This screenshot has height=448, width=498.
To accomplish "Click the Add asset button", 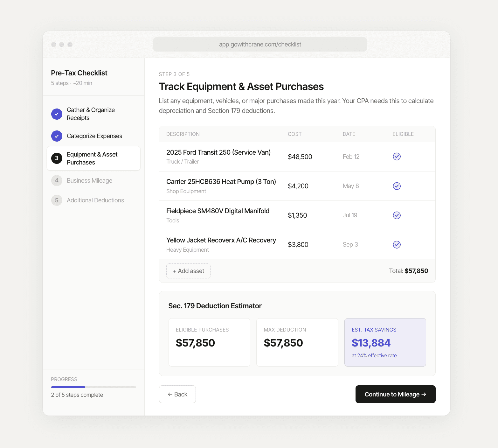I will click(x=188, y=271).
